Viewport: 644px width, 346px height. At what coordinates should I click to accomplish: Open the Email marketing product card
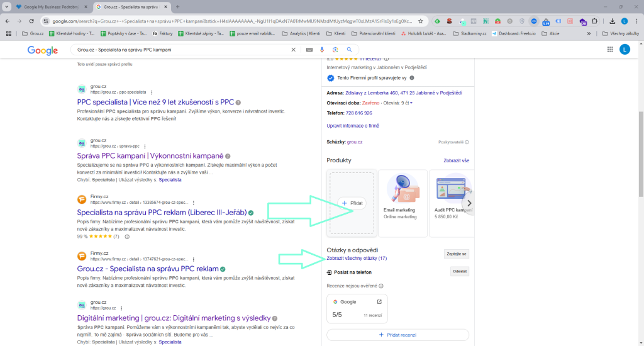point(402,203)
